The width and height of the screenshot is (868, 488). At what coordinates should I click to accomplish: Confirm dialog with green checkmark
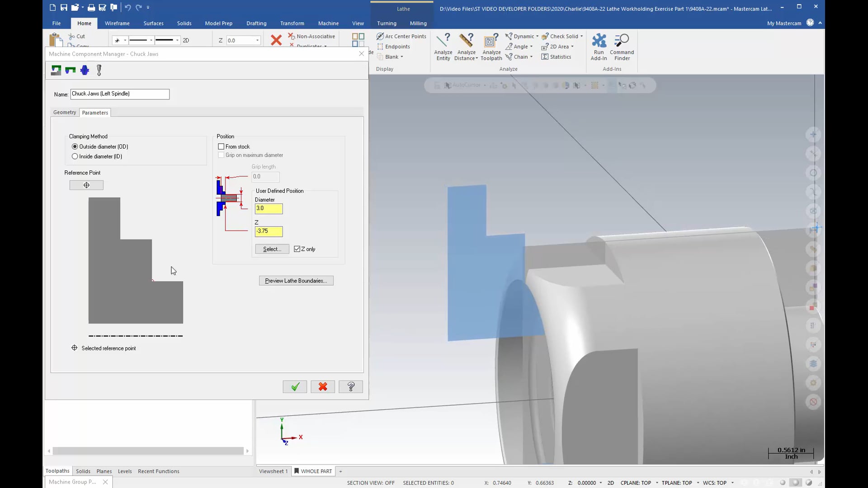coord(295,387)
